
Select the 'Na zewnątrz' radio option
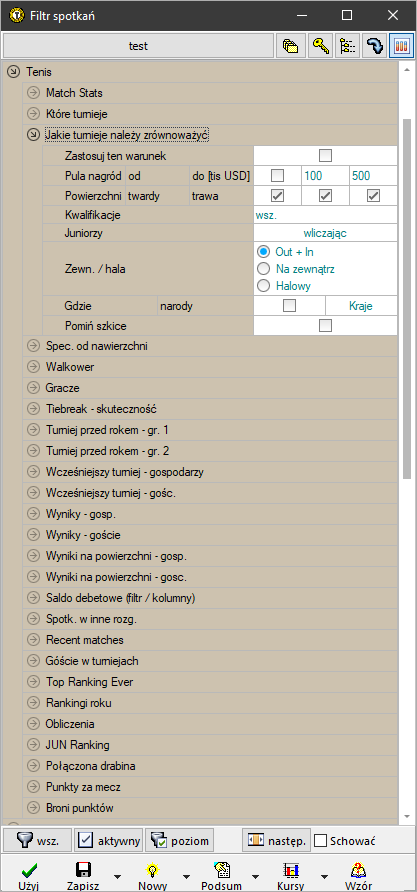point(263,269)
